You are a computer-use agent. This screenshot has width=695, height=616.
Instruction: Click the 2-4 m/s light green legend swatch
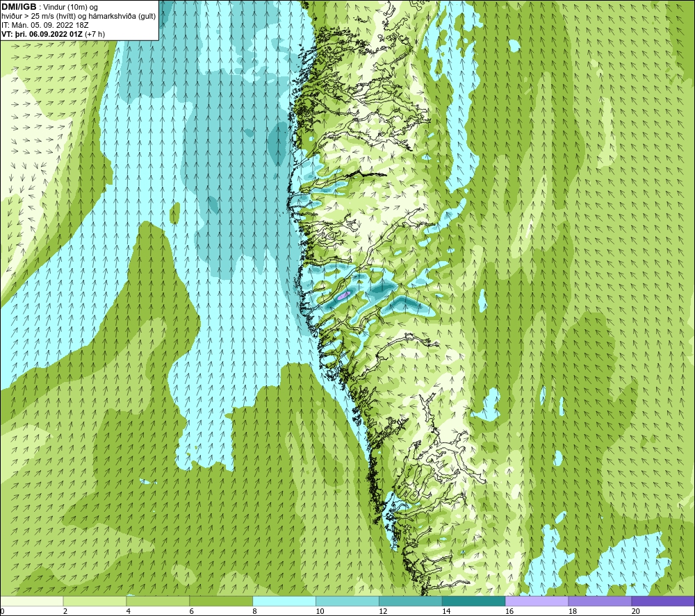[x=95, y=601]
